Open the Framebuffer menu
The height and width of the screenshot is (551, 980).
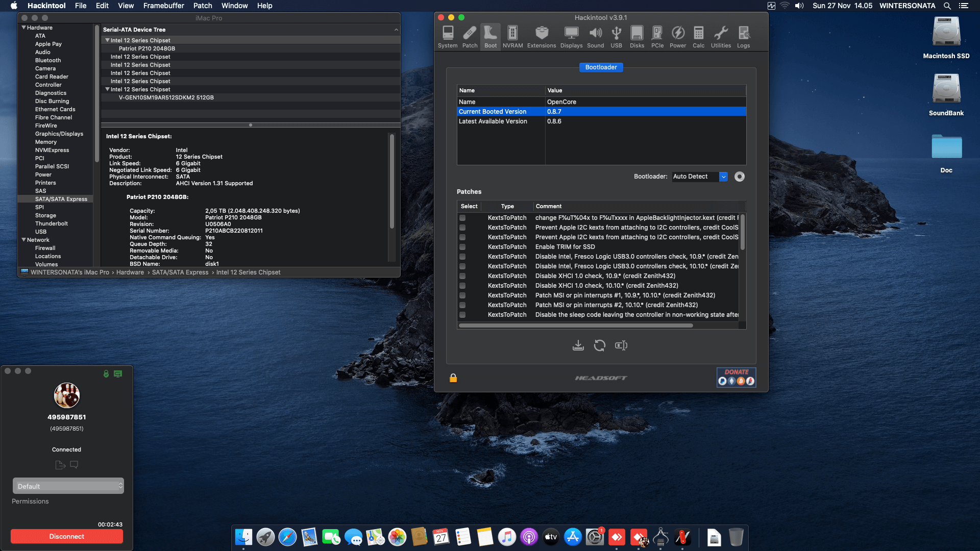click(x=163, y=6)
